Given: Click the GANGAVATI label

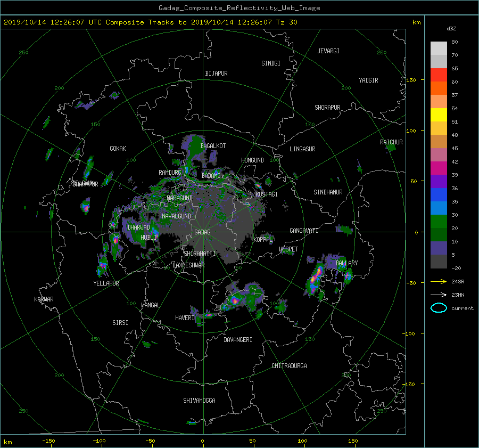Looking at the screenshot, I should coord(304,231).
